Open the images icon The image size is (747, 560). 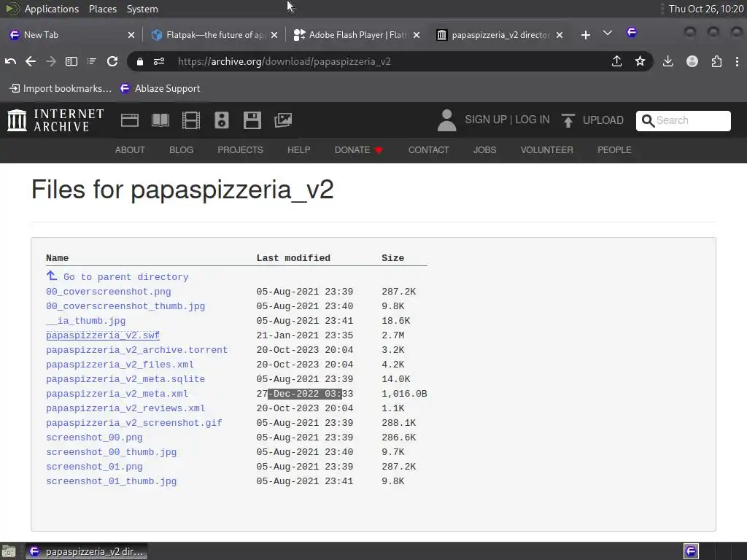pos(283,120)
